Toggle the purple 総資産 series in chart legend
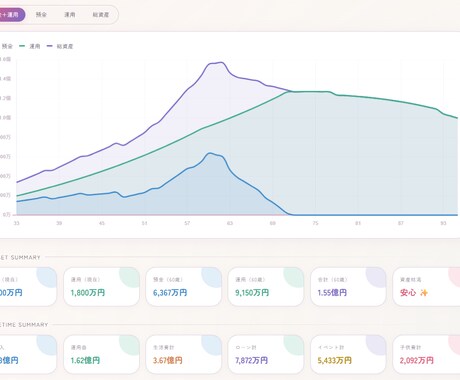Viewport: 460px width, 380px height. [x=60, y=46]
